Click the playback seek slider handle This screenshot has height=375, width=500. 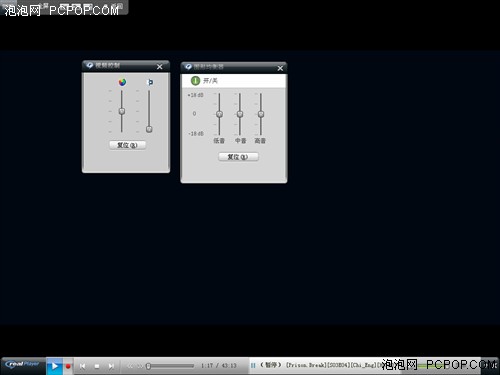click(148, 366)
